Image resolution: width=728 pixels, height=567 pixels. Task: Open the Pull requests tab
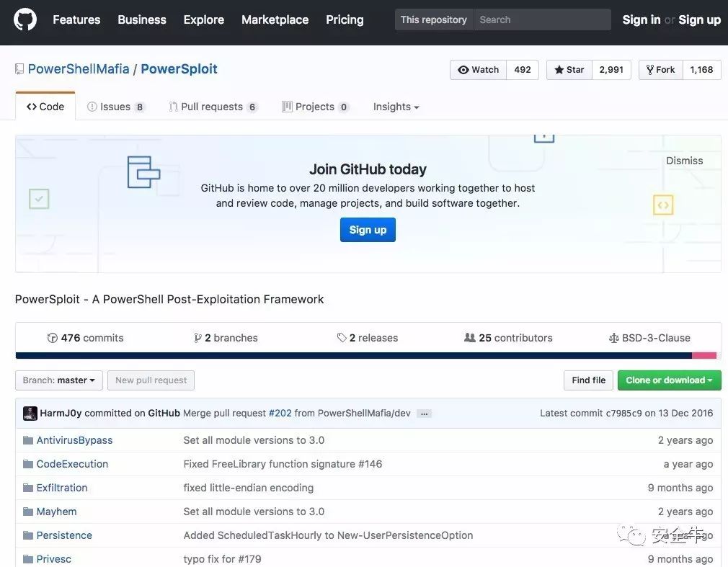point(213,107)
